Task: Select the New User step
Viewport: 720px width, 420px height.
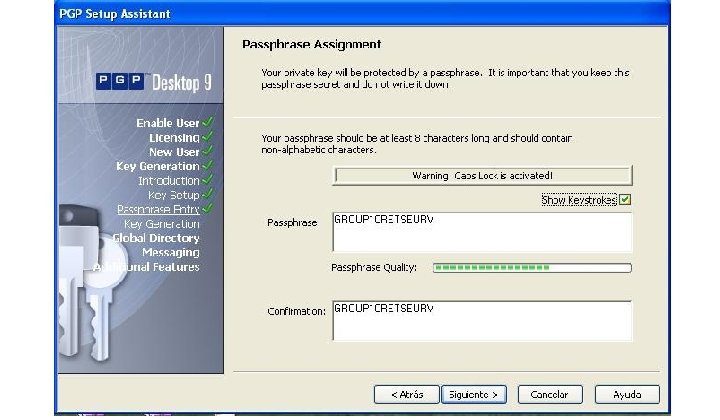Action: pos(174,152)
